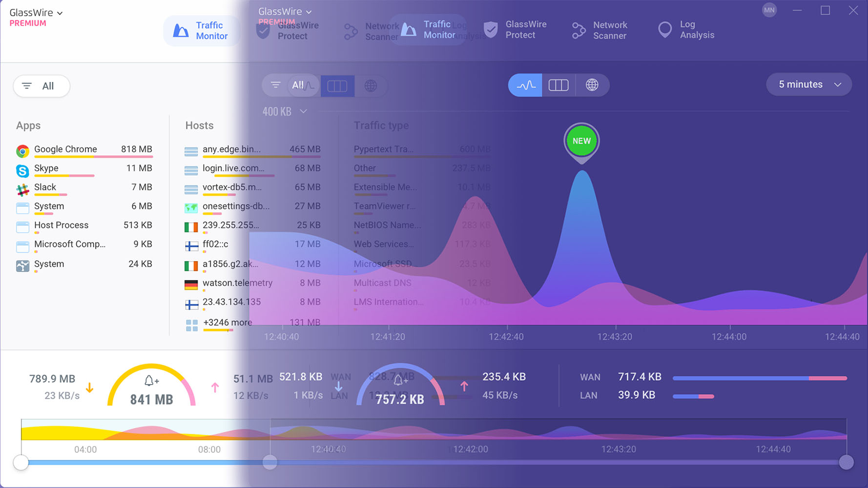Click the MN user avatar

point(769,10)
